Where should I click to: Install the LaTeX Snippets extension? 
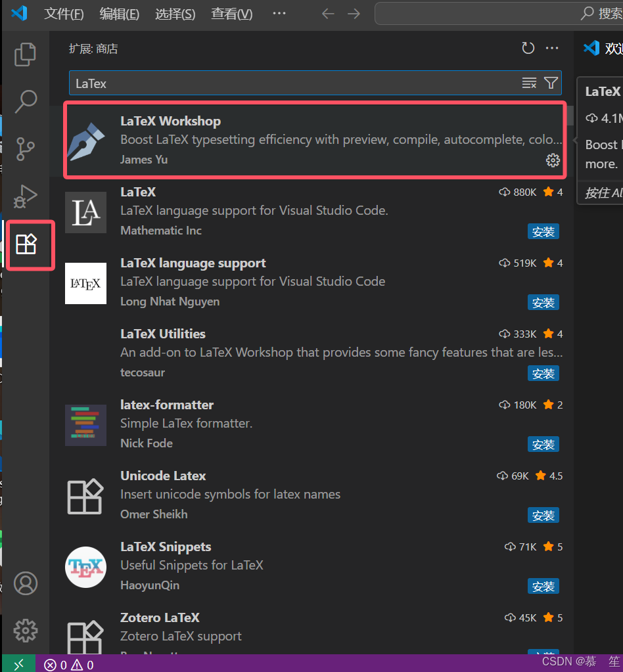[543, 587]
